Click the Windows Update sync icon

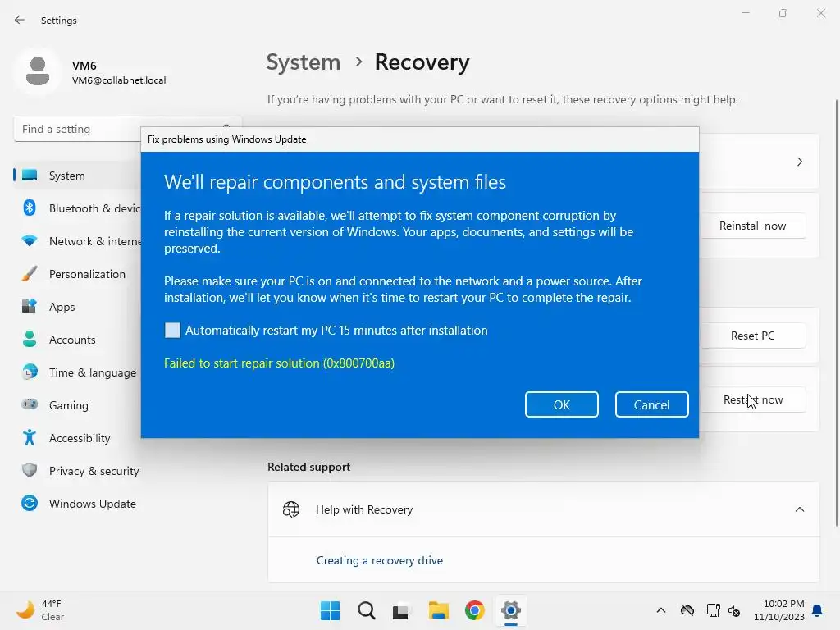click(x=30, y=503)
